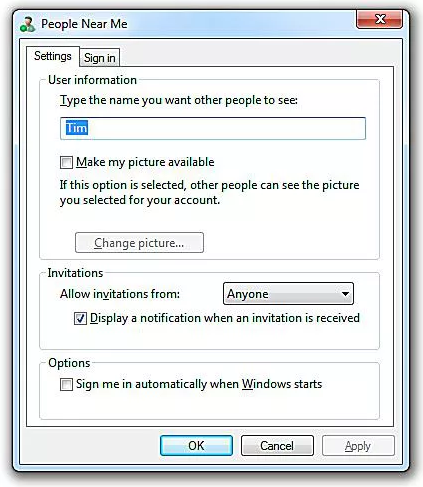Click the Change picture... button
This screenshot has height=487, width=423.
coord(139,243)
